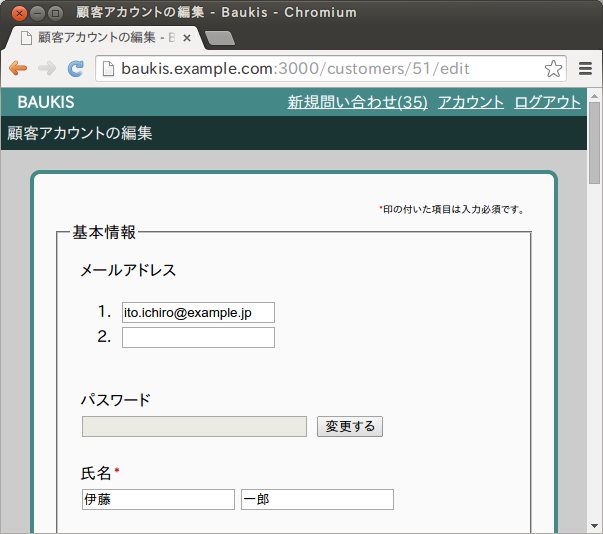Click the disabled password field
Image resolution: width=603 pixels, height=534 pixels.
coord(194,427)
